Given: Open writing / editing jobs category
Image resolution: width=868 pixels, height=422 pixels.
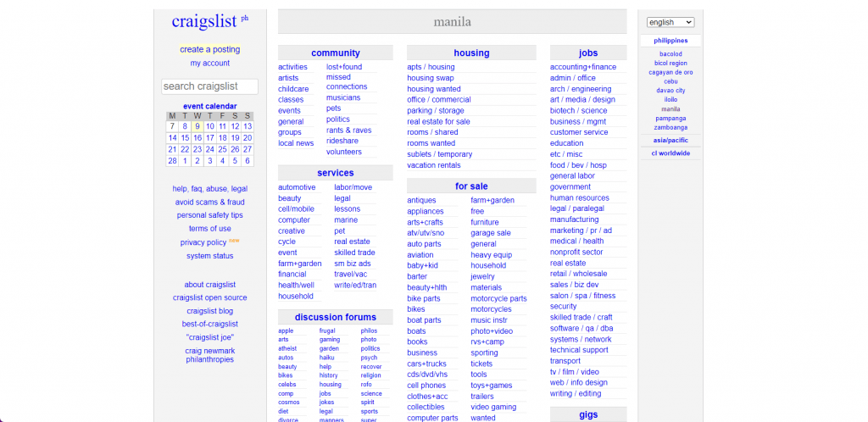Looking at the screenshot, I should [x=576, y=394].
